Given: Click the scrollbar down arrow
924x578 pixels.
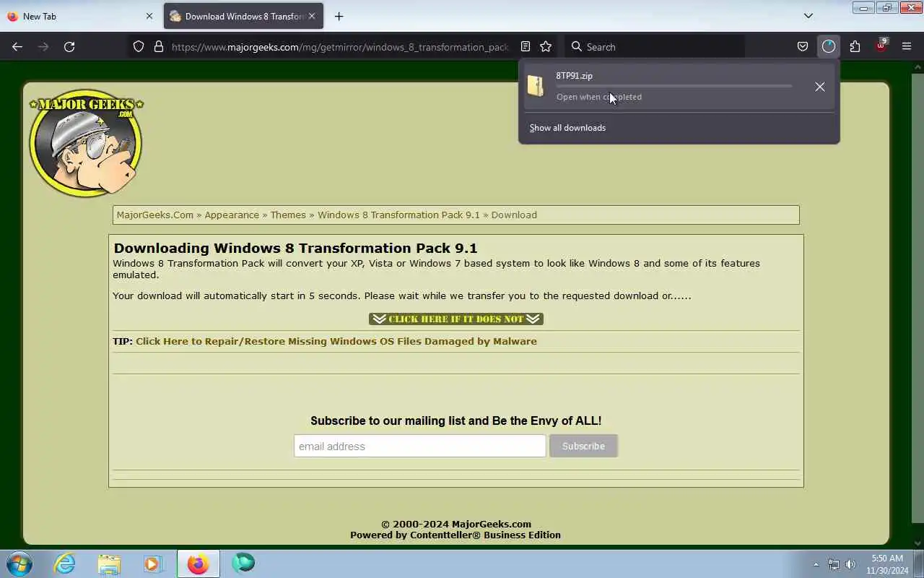Looking at the screenshot, I should 918,543.
